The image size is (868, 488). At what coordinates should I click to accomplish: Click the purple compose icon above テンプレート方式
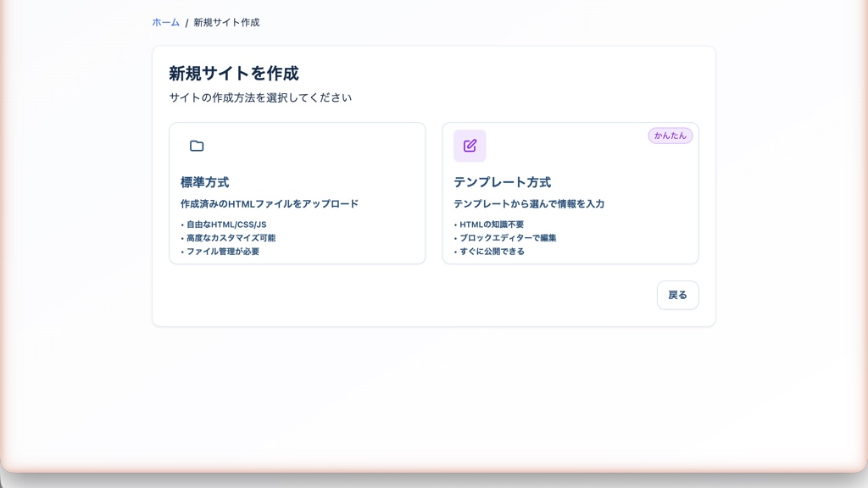tap(470, 145)
